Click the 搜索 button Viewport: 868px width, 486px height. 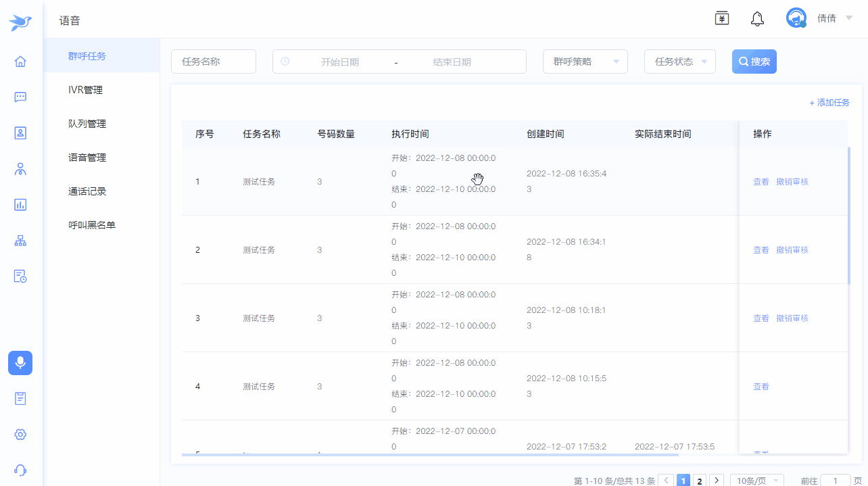coord(754,62)
